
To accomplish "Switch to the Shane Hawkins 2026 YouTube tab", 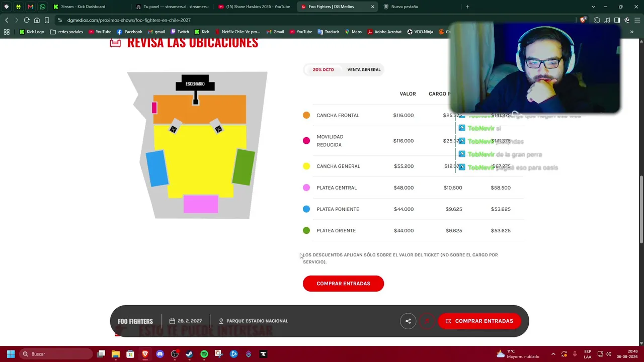I will pos(256,7).
